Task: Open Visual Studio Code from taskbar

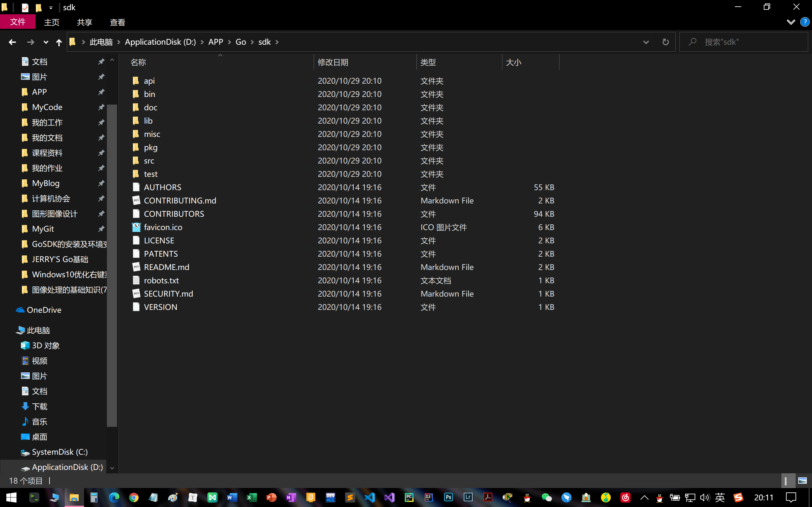Action: (370, 497)
